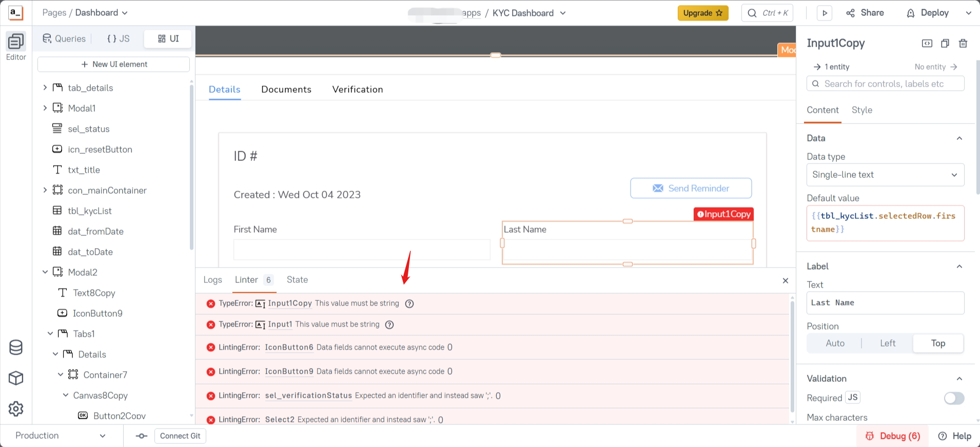Set label position to Auto
The width and height of the screenshot is (980, 447).
(x=835, y=343)
